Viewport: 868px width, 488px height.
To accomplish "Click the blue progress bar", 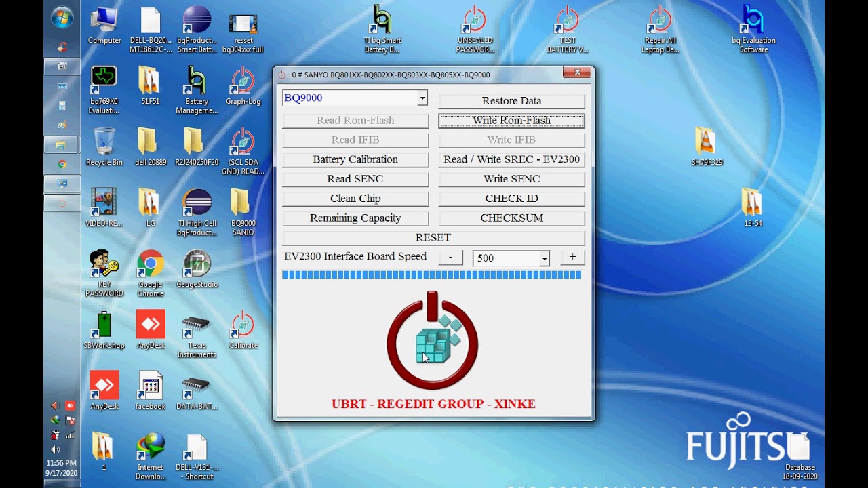I will tap(432, 275).
